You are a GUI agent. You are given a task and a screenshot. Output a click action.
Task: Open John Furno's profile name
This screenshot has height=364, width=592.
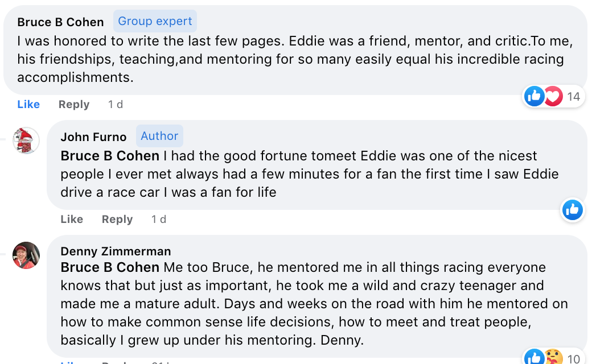tap(93, 137)
